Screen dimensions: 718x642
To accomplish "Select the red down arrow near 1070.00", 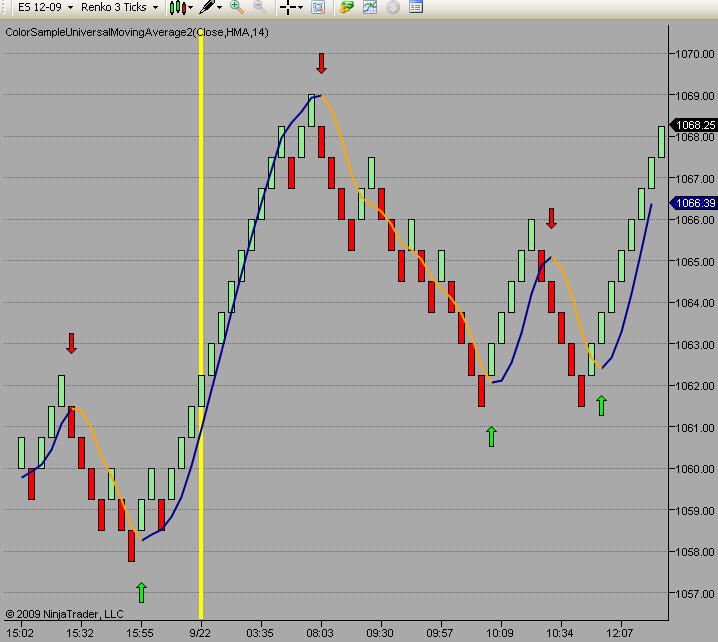I will (321, 64).
